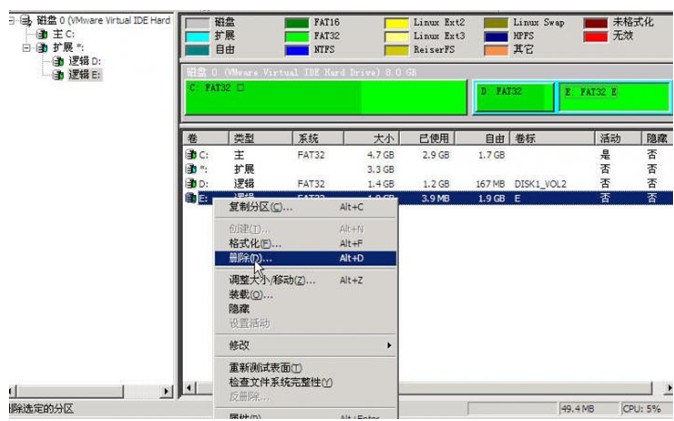Click the Linux Swap legend swatch
This screenshot has width=674, height=421.
[496, 23]
